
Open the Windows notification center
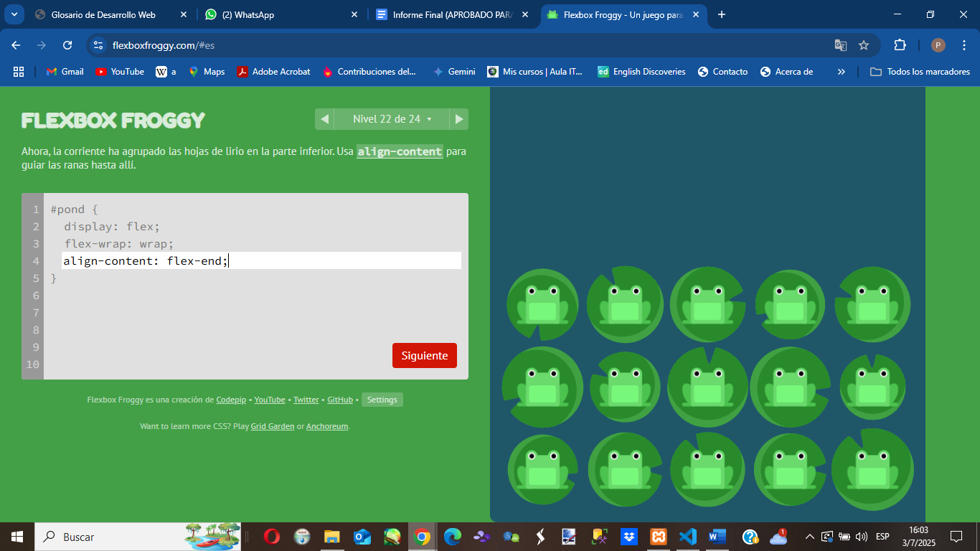(x=956, y=537)
